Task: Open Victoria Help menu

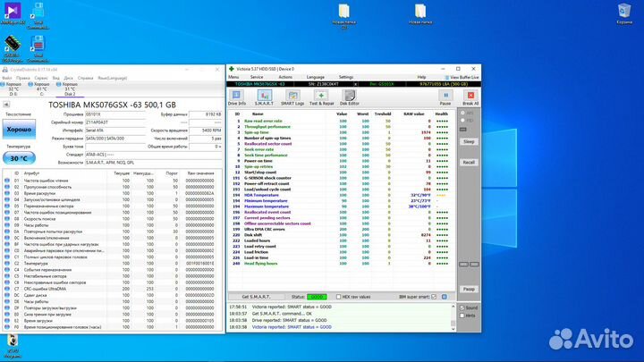Action: pyautogui.click(x=421, y=77)
